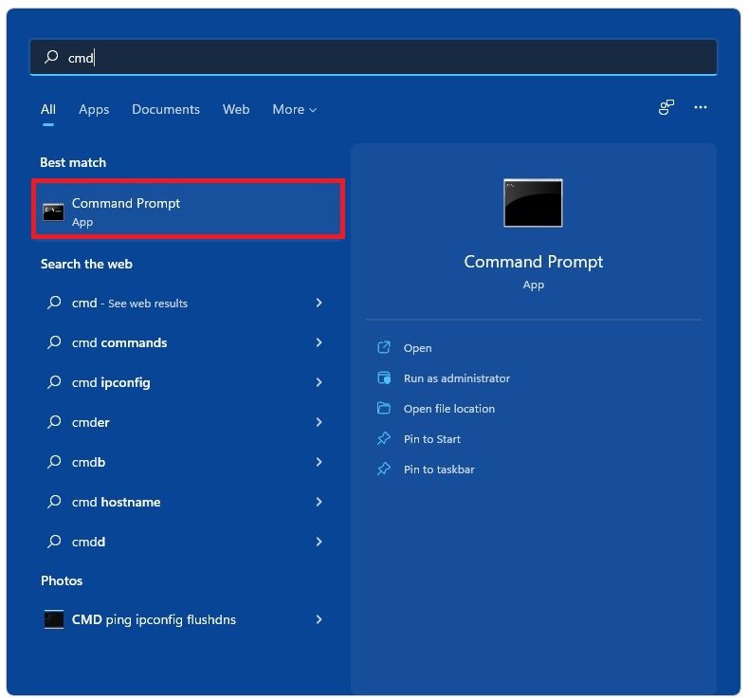Select the Web filter tab
This screenshot has height=700, width=748.
coord(236,110)
